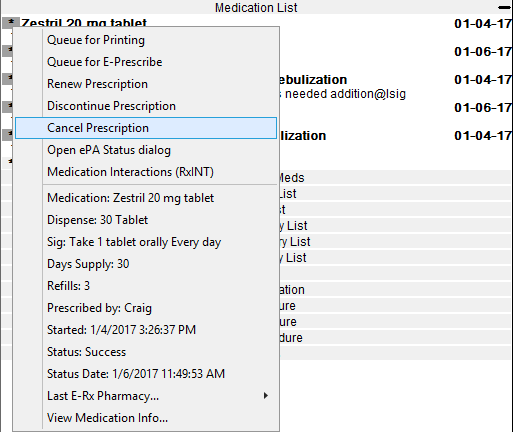This screenshot has width=513, height=432.
Task: Click the Medication List header title
Action: (x=256, y=7)
